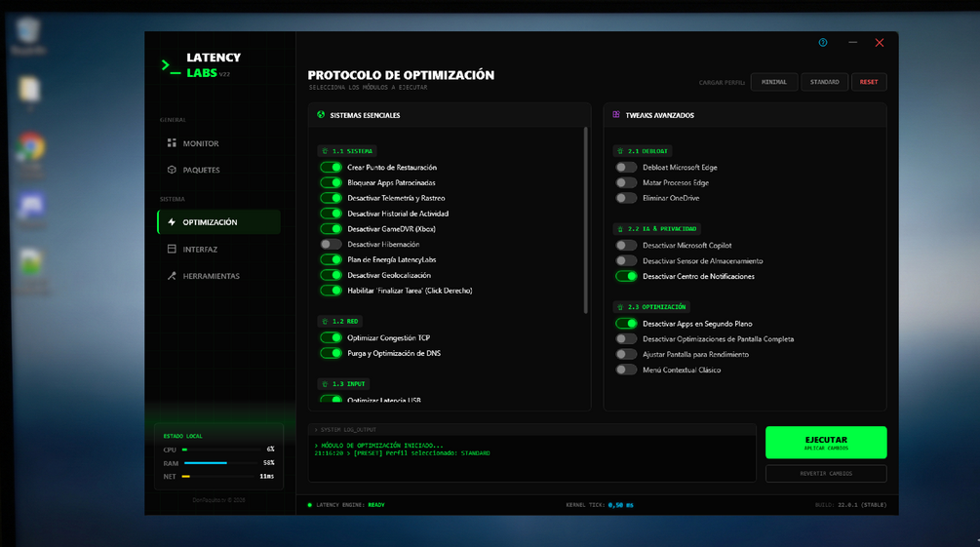This screenshot has height=547, width=980.
Task: Load the Standard profile
Action: (x=824, y=82)
